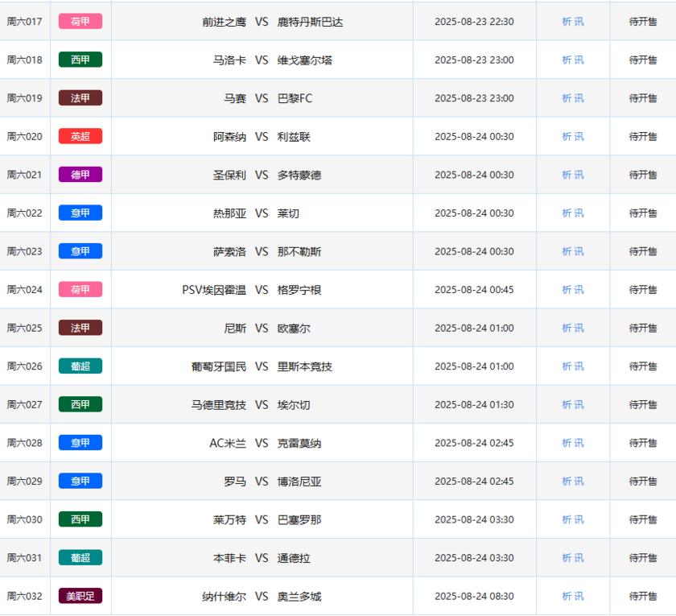Select the kickoff time for 本菲卡 match

pyautogui.click(x=474, y=558)
